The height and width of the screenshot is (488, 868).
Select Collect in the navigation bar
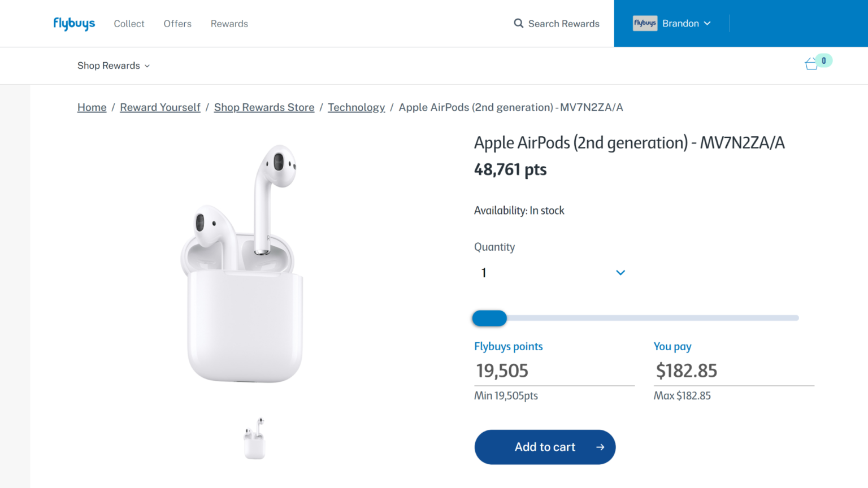(x=129, y=24)
